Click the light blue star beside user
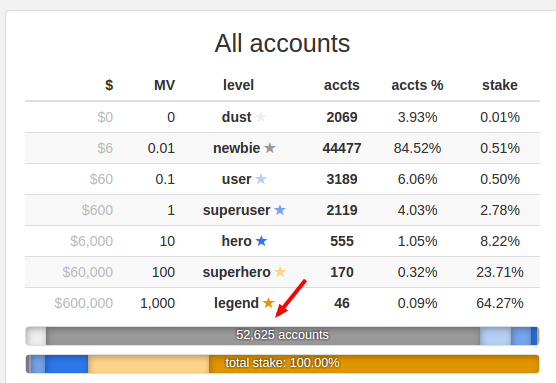 click(261, 179)
